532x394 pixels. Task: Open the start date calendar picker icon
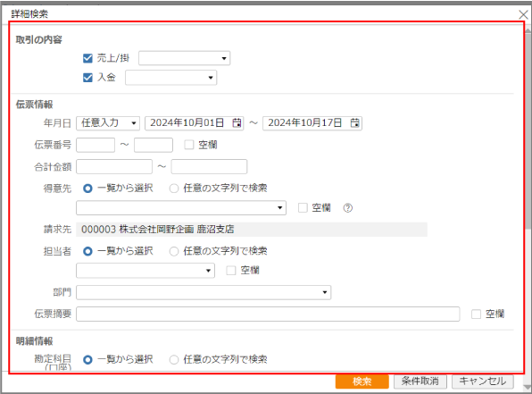237,122
